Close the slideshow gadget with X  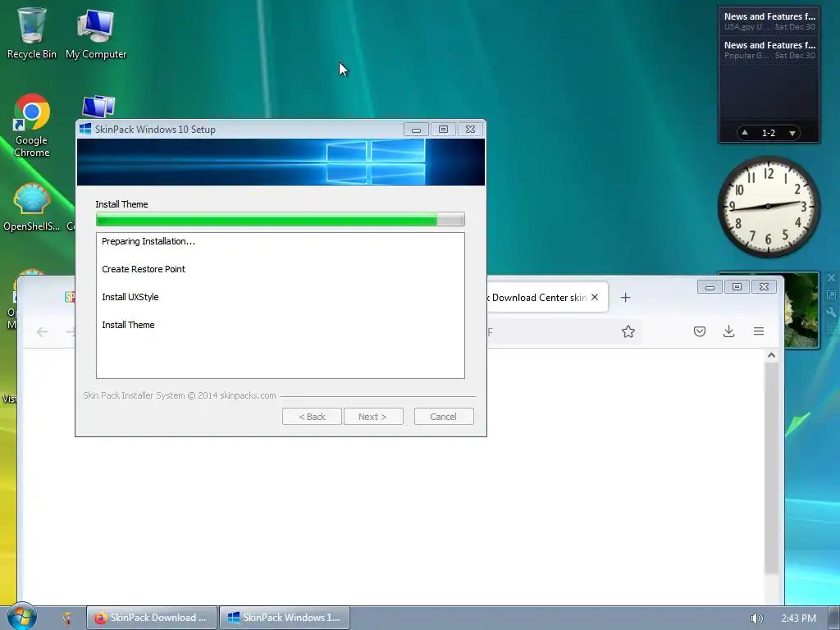[831, 277]
